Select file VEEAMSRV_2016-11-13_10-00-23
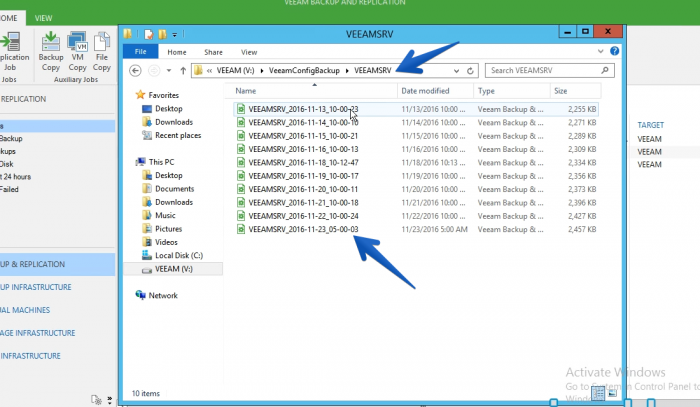Image resolution: width=700 pixels, height=407 pixels. coord(303,109)
